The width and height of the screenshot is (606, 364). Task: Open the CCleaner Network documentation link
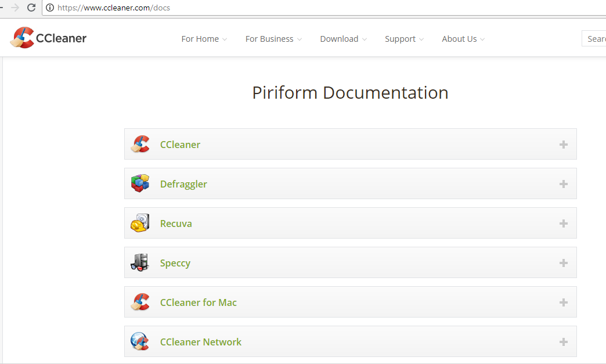point(201,342)
